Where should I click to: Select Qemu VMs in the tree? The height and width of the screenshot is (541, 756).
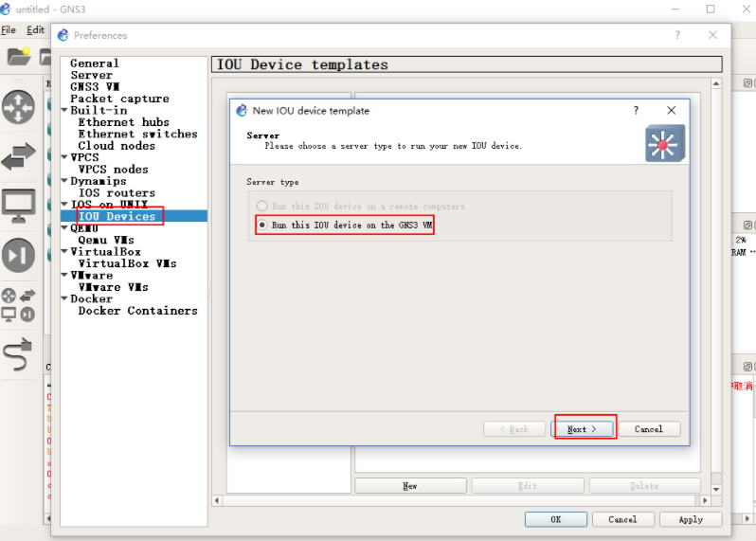tap(106, 240)
